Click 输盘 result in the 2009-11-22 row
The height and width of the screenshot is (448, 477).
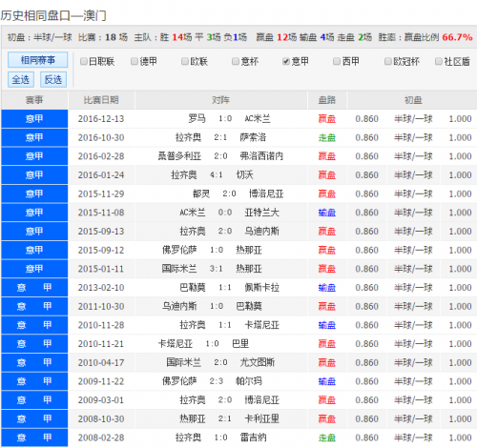point(327,381)
